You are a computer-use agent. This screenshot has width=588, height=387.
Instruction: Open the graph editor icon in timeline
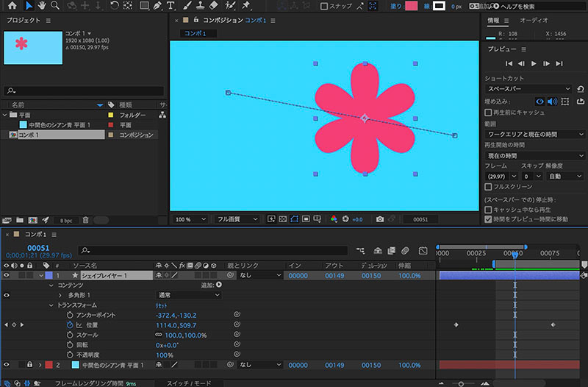click(423, 251)
